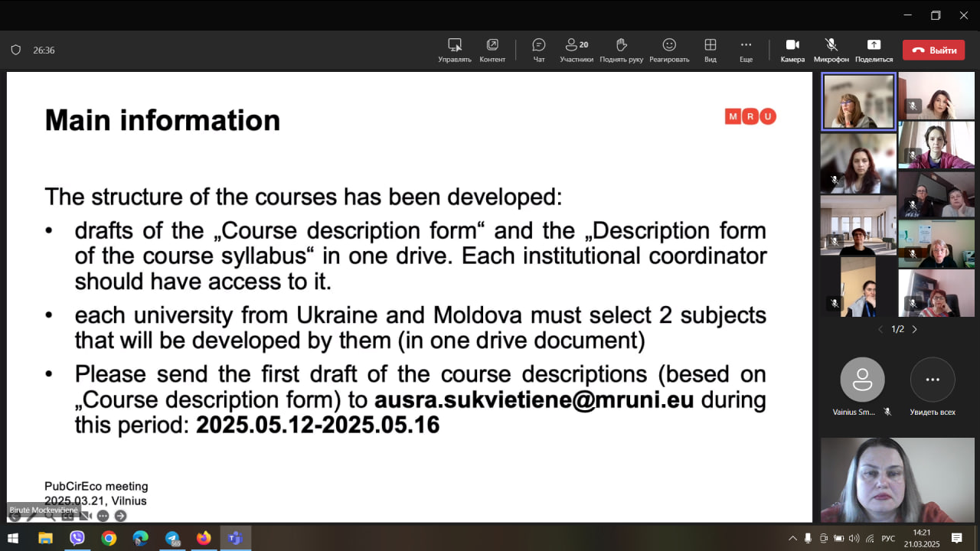Click the Поделиться share screen icon
Screen dimensions: 980x551
click(874, 50)
